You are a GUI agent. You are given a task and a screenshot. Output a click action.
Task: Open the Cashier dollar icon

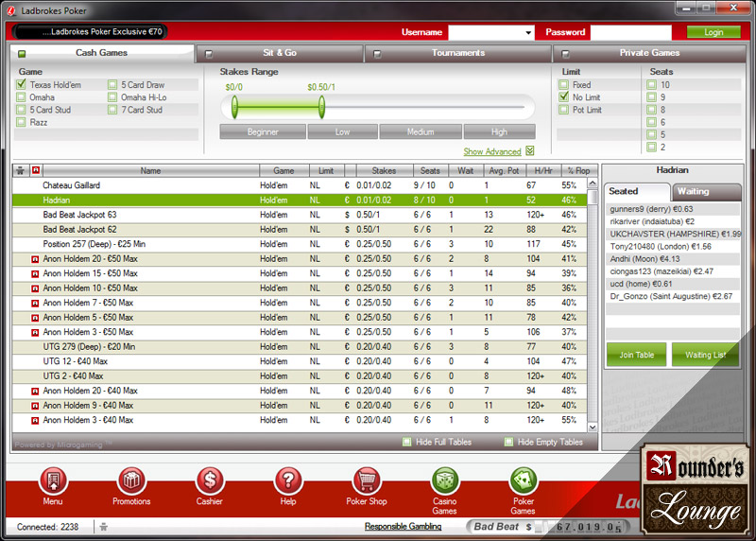[210, 481]
